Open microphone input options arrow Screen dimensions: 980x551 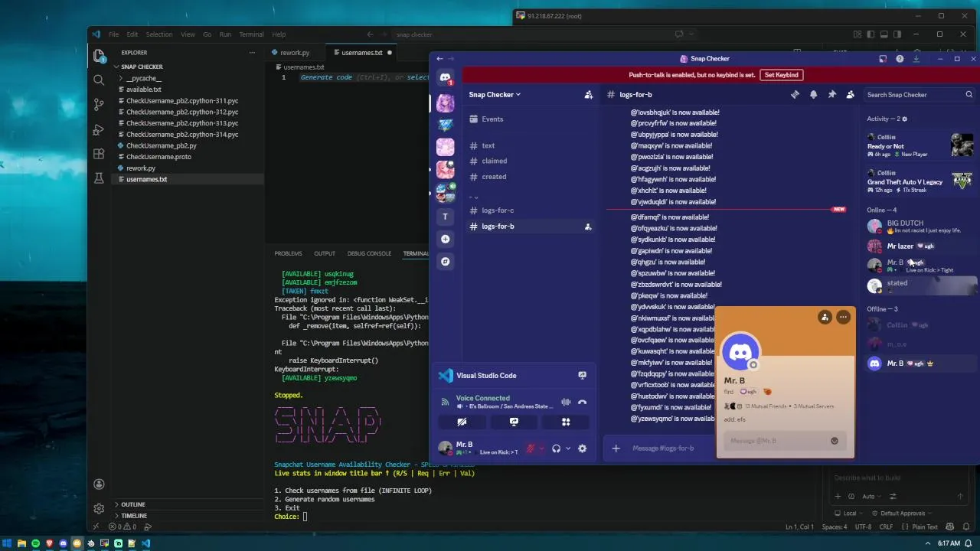click(541, 448)
